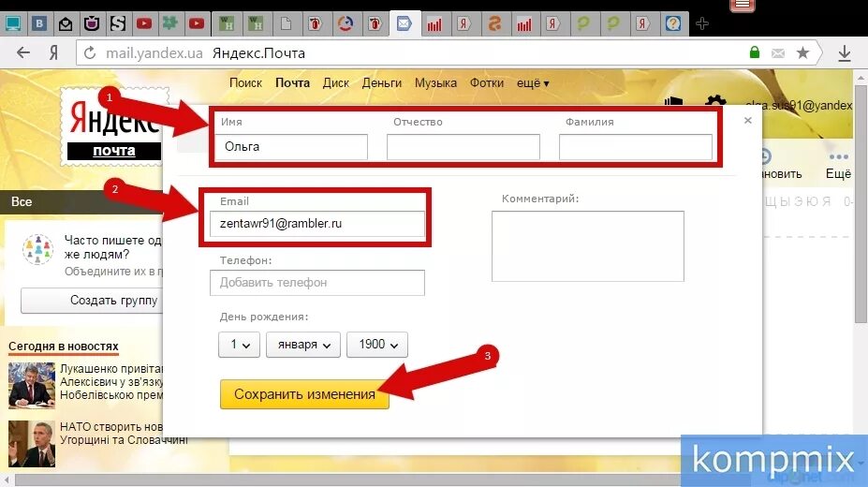Filter contacts by letter Я
868x487 pixels.
pos(826,201)
